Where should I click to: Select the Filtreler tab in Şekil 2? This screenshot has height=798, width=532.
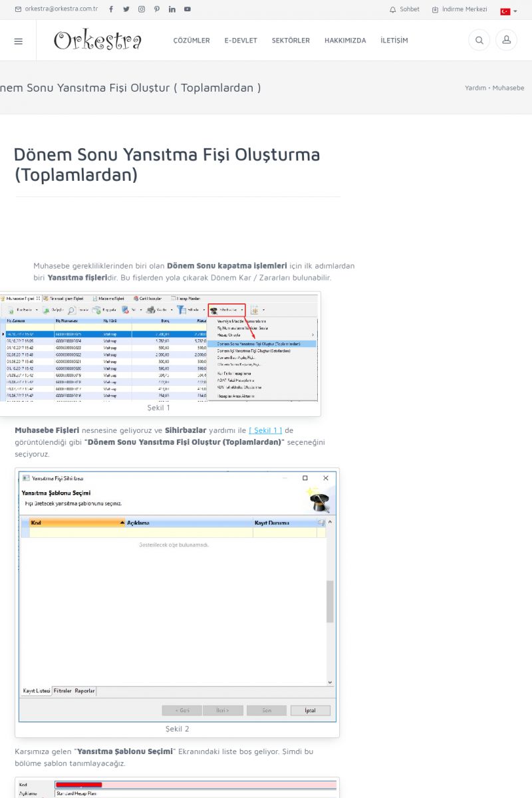pos(63,691)
